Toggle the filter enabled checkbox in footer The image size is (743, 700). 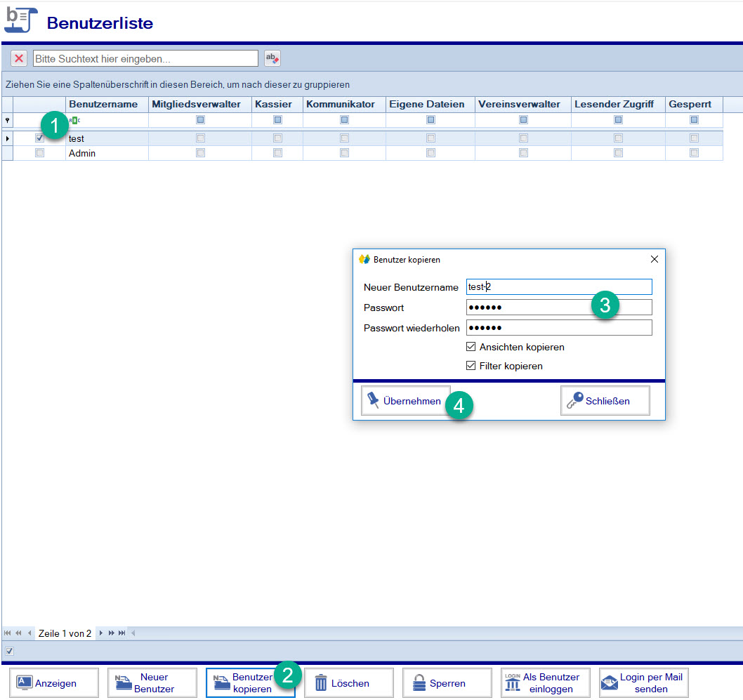9,652
